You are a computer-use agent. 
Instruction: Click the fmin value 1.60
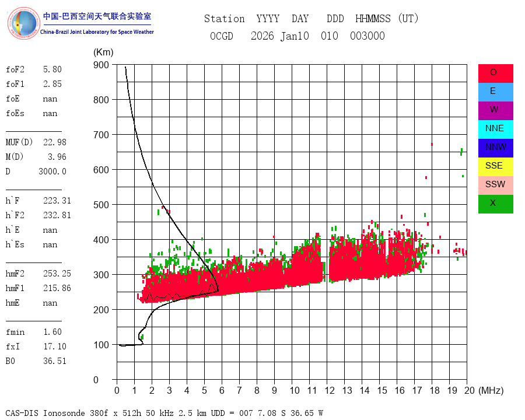[52, 332]
